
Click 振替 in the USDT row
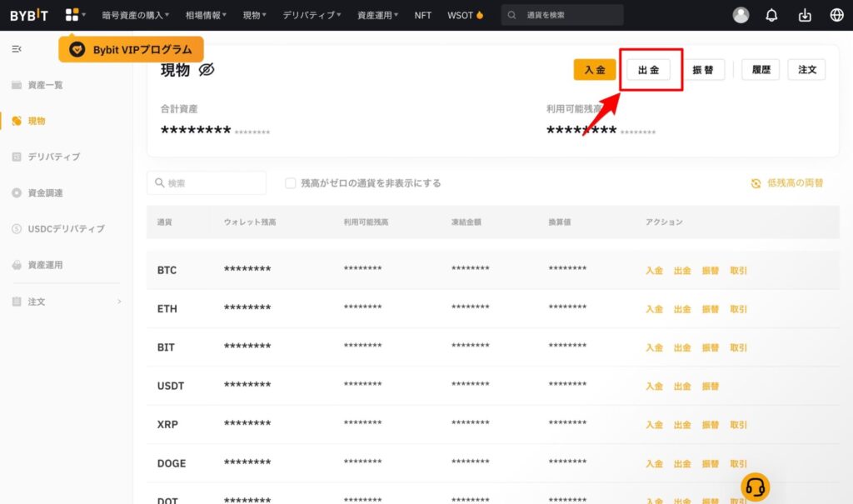point(711,387)
